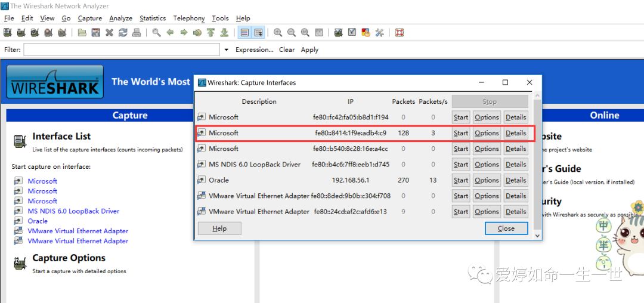Open Details for MS NDIS LoopBack Driver

[516, 165]
